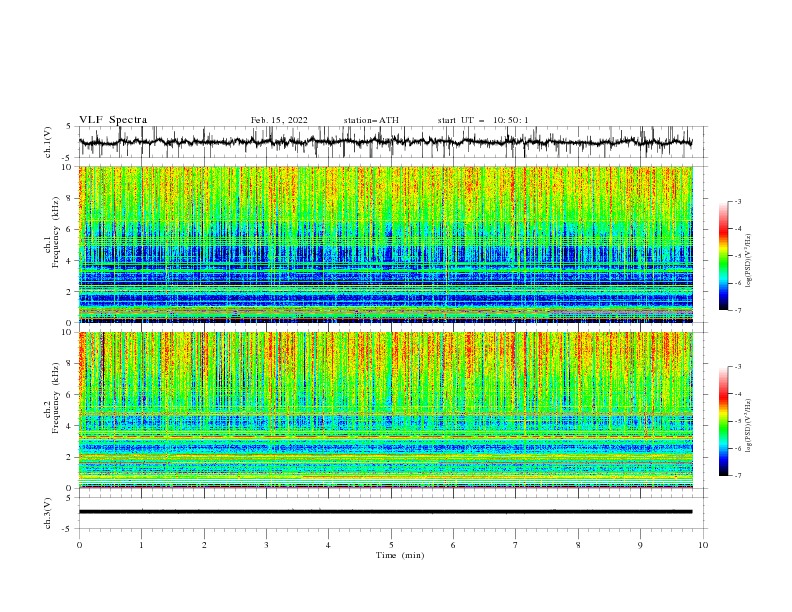792x612 pixels.
Task: Click time axis tick label "3"
Action: (x=266, y=545)
